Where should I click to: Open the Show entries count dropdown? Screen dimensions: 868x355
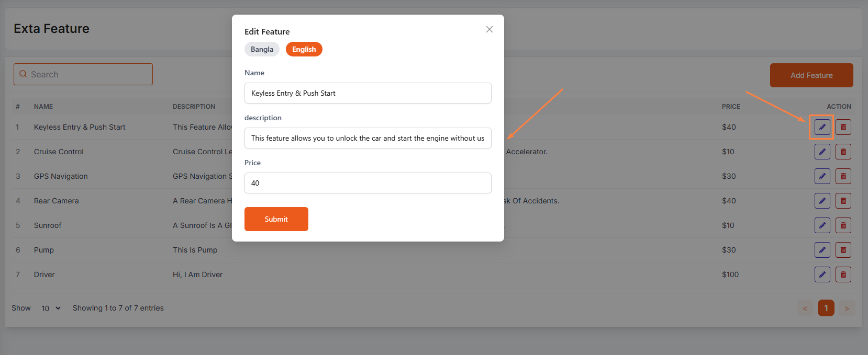[51, 308]
